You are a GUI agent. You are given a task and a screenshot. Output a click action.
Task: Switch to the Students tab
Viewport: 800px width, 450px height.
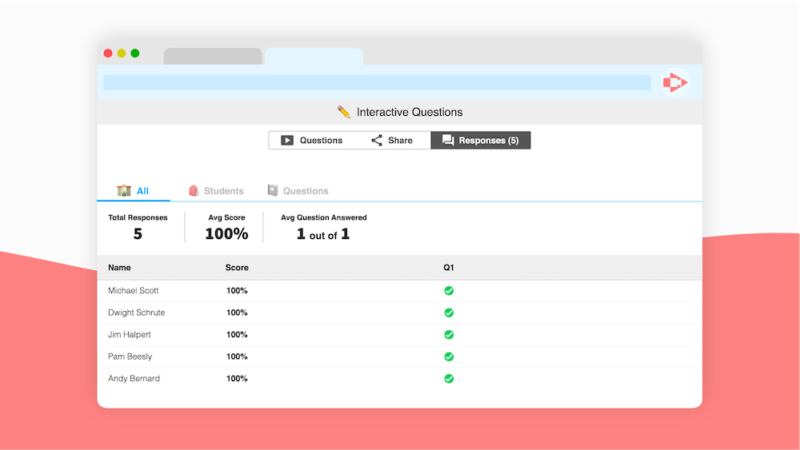(x=216, y=191)
